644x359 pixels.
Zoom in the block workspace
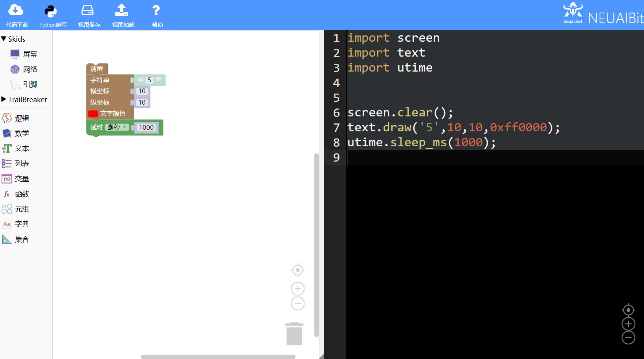[298, 289]
